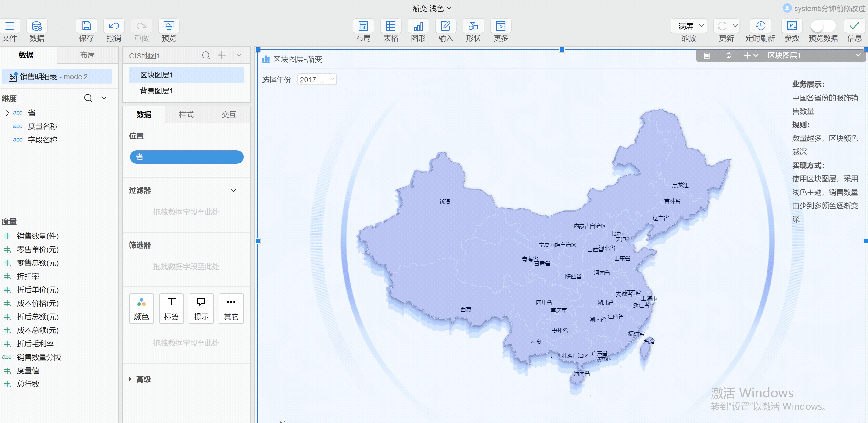868x423 pixels.
Task: Open the Preview (预览) icon
Action: [168, 26]
